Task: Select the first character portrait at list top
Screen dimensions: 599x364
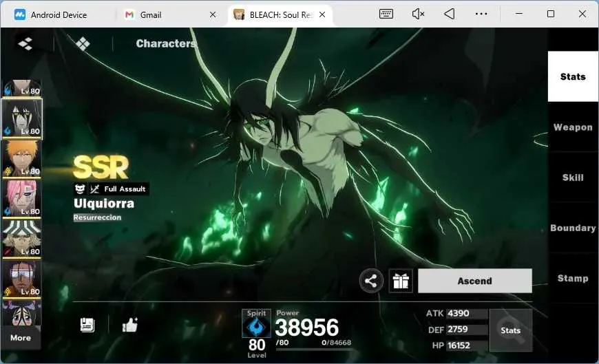Action: pos(22,88)
